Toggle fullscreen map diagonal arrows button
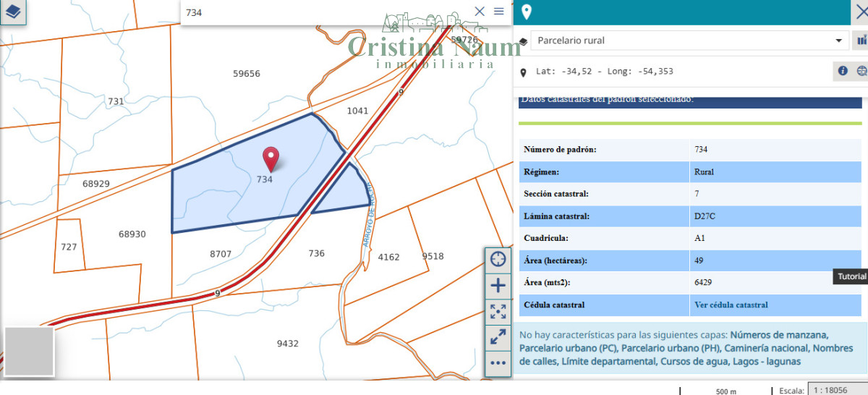868x395 pixels. point(498,336)
